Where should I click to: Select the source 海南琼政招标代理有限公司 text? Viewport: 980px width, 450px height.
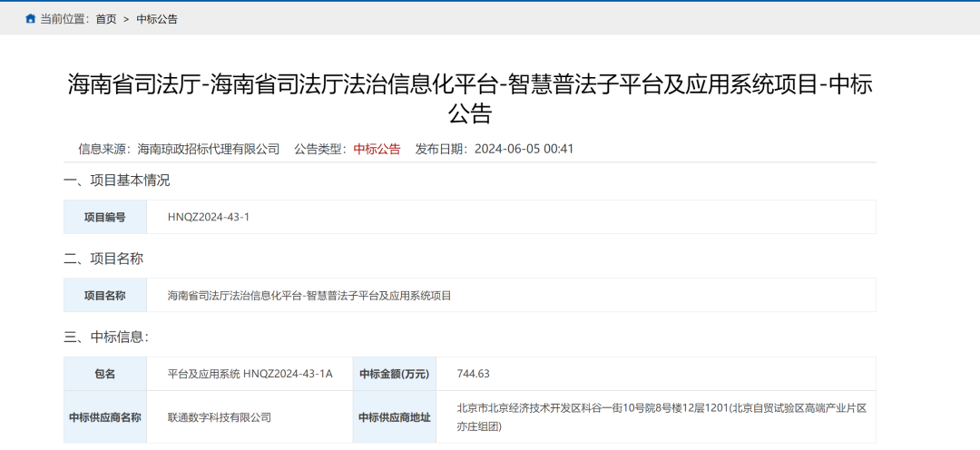[x=208, y=150]
